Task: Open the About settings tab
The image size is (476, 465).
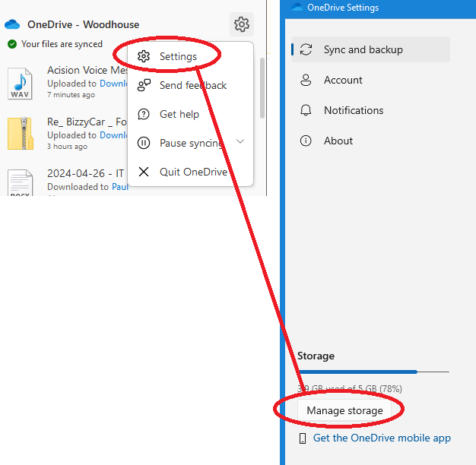Action: point(370,141)
